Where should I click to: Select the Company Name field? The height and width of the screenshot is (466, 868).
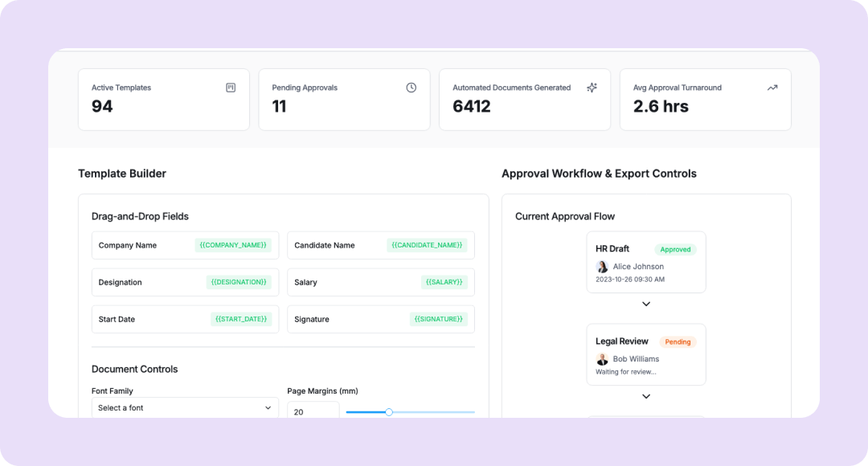point(185,246)
